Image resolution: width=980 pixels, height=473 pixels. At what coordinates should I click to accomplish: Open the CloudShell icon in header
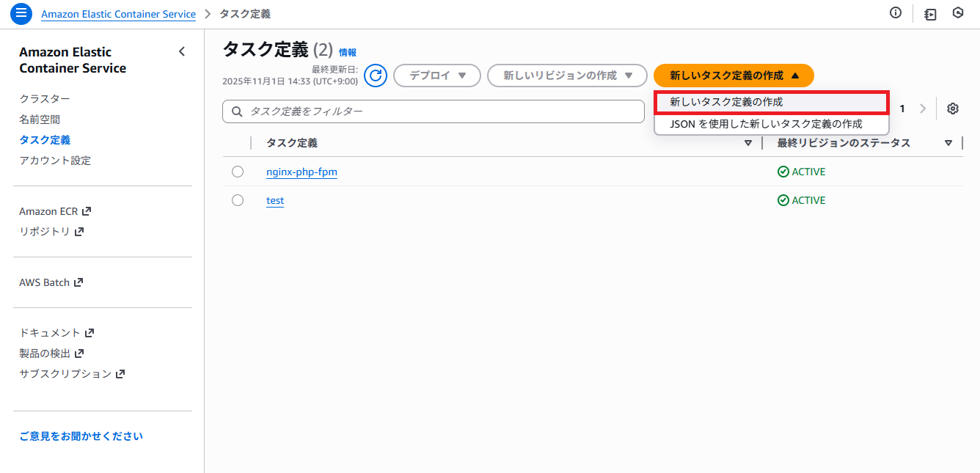click(x=930, y=14)
